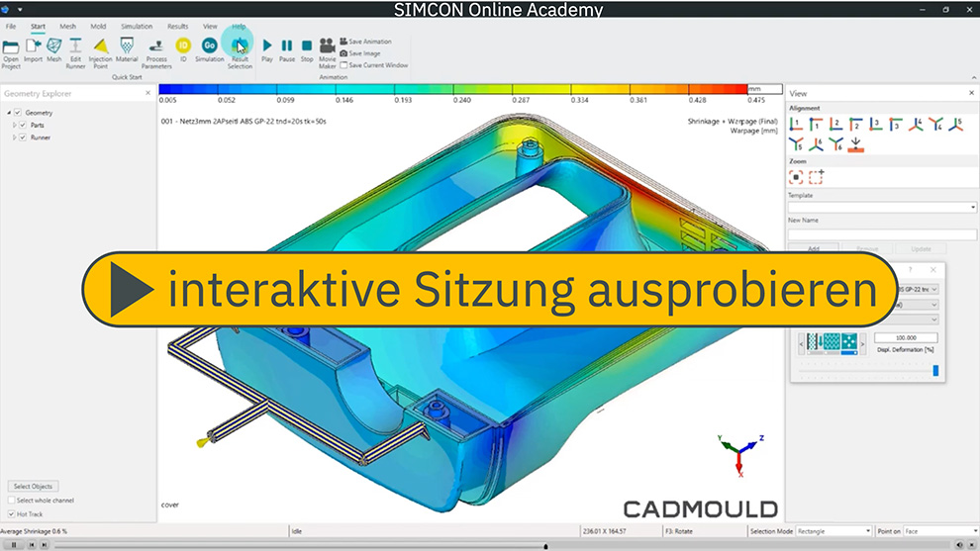Select isometric alignment view 4, first icon
980x551 pixels.
[x=916, y=124]
